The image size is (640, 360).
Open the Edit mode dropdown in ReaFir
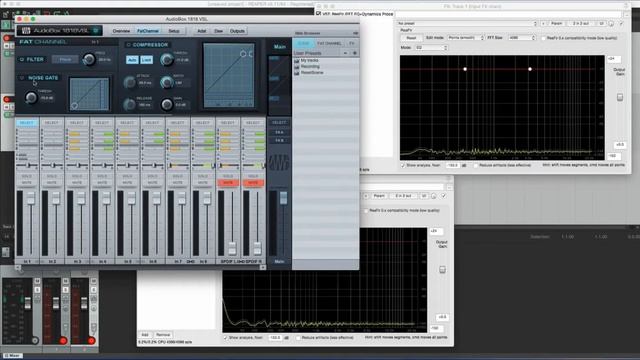465,38
